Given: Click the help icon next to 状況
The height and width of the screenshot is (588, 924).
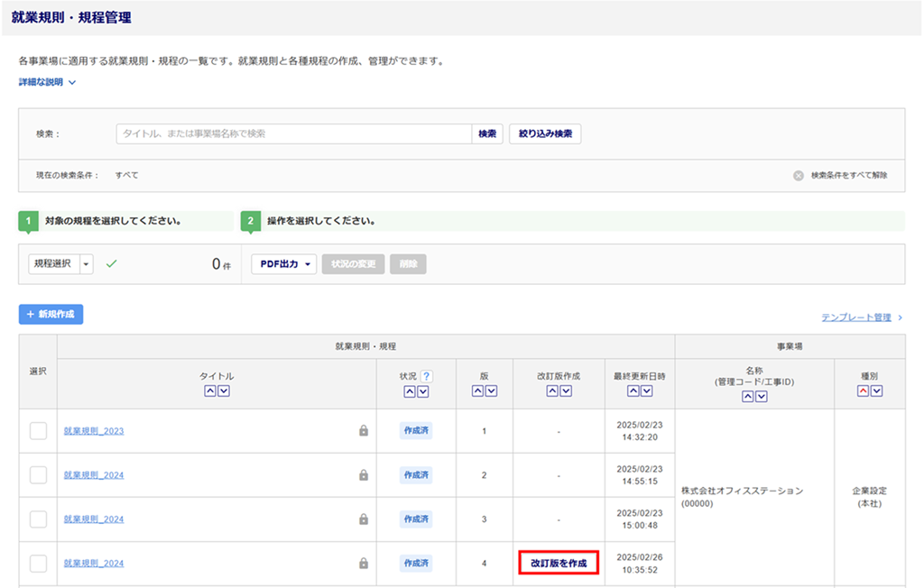Looking at the screenshot, I should (x=426, y=376).
